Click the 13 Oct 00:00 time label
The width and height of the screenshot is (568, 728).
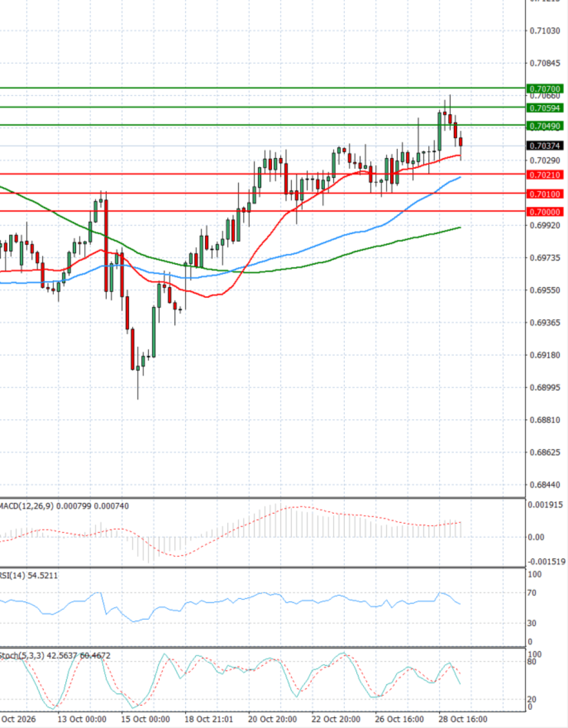[82, 719]
